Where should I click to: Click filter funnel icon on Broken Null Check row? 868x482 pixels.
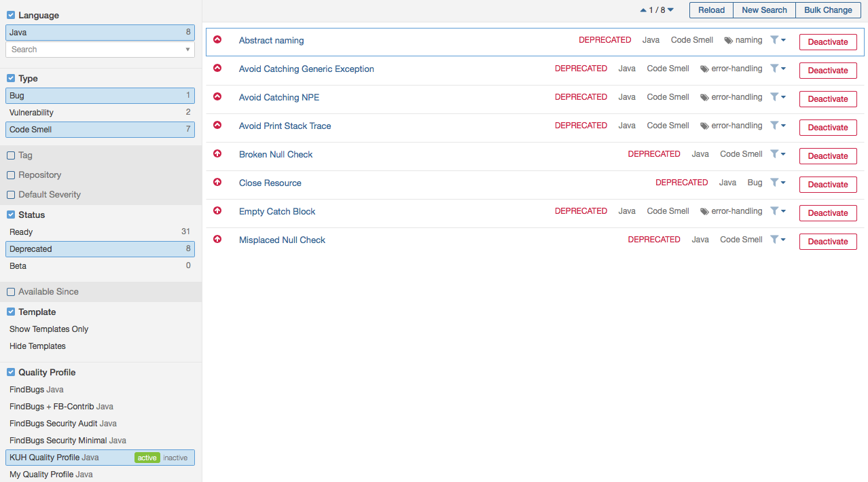(x=774, y=154)
